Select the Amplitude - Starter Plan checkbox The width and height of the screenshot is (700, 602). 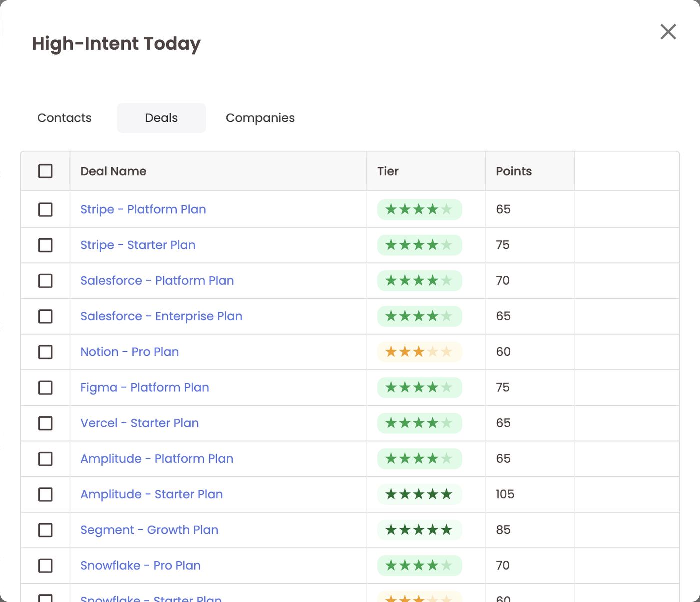pos(45,494)
